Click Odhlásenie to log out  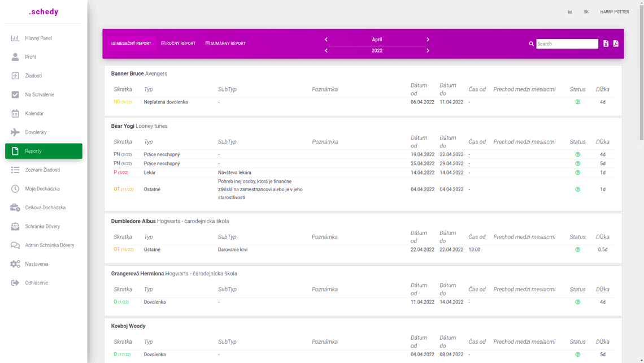tap(36, 283)
